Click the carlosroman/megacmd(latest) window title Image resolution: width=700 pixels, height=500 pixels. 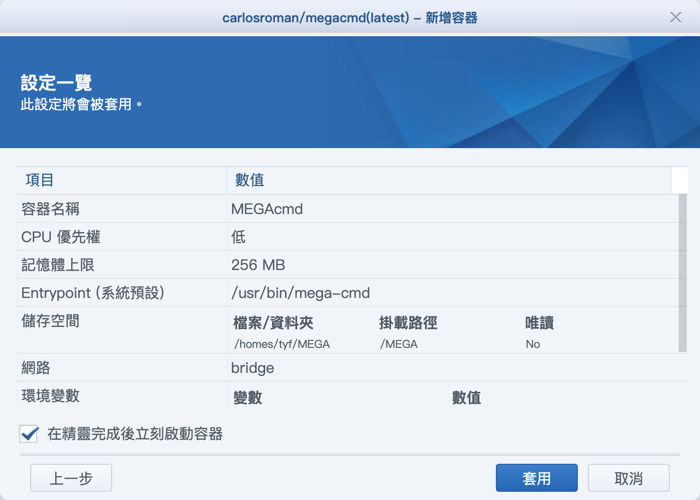[x=316, y=18]
